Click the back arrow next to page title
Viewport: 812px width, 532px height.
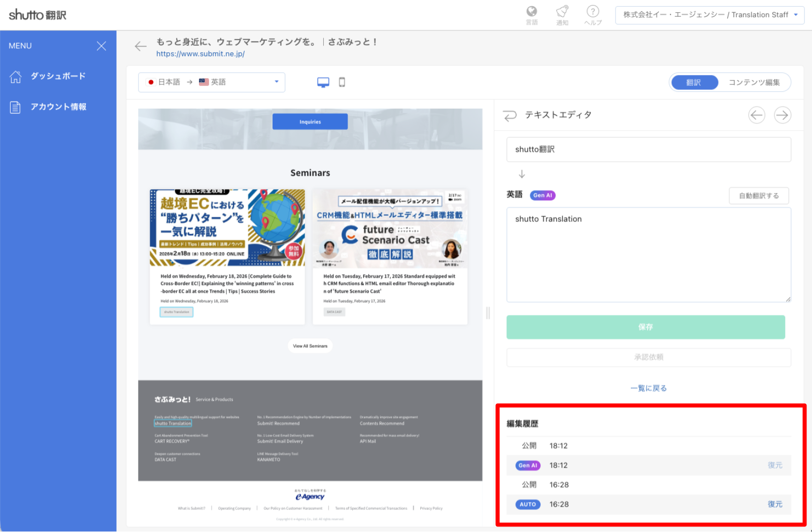pyautogui.click(x=141, y=46)
